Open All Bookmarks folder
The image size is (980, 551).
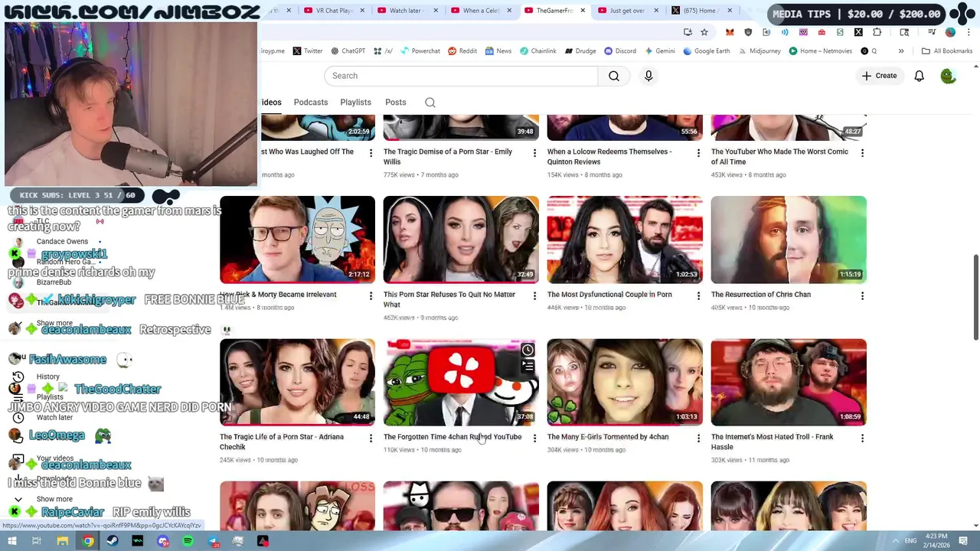(x=947, y=51)
